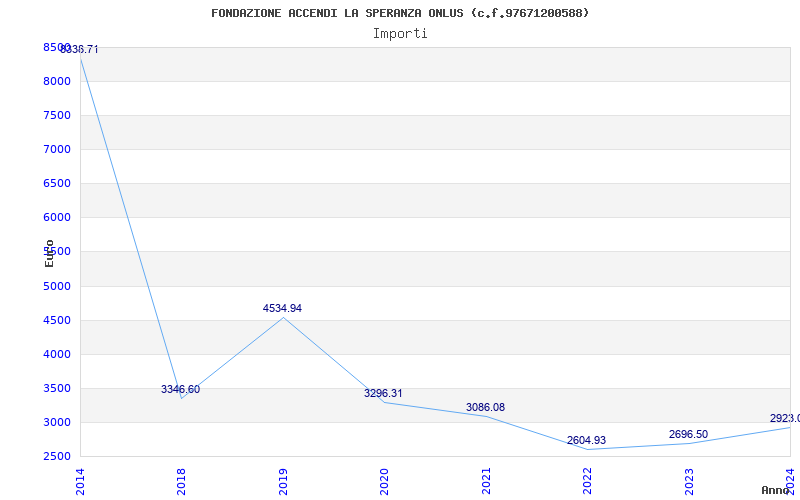800x500 pixels.
Task: Click y-axis value 7000
Action: pyautogui.click(x=57, y=149)
